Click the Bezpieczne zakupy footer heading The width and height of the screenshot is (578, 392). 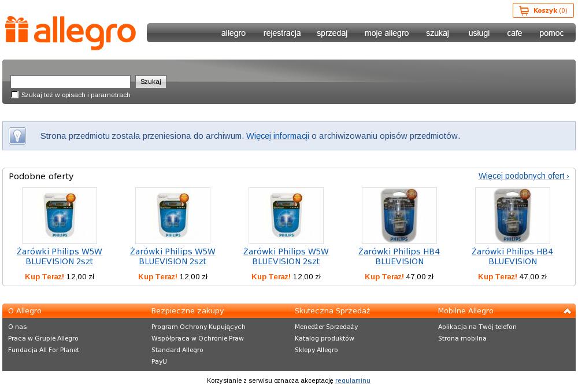tap(188, 311)
